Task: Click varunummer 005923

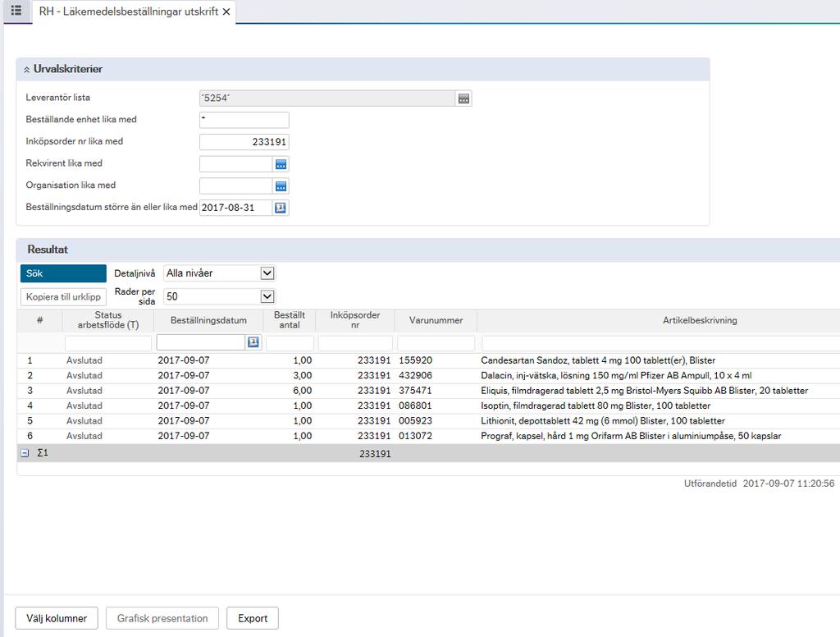Action: click(x=415, y=420)
